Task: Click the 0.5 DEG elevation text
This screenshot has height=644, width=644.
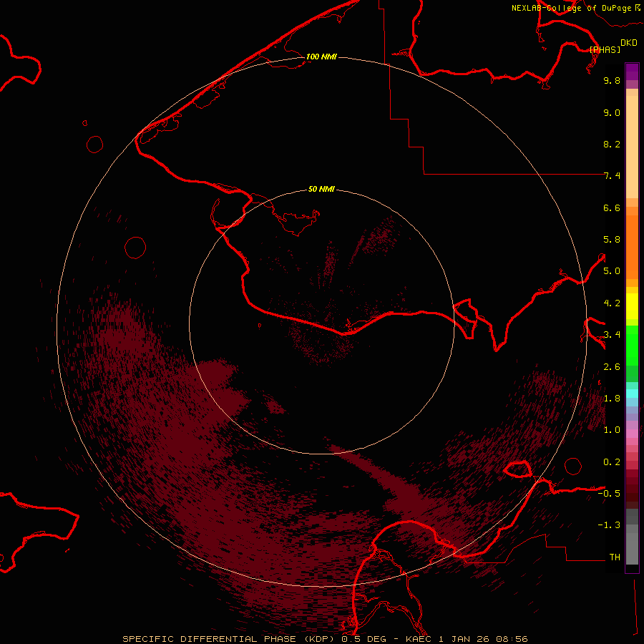Action: point(366,639)
